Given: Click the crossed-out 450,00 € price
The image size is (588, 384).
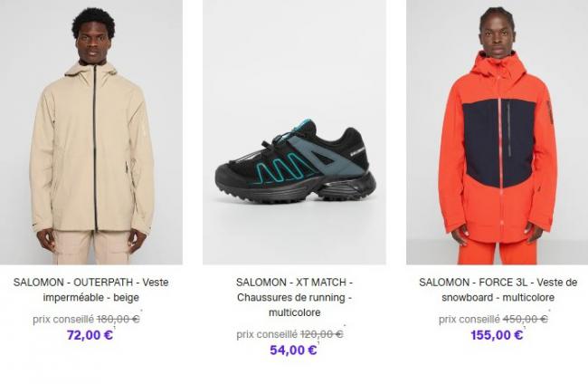Looking at the screenshot, I should coord(525,320).
